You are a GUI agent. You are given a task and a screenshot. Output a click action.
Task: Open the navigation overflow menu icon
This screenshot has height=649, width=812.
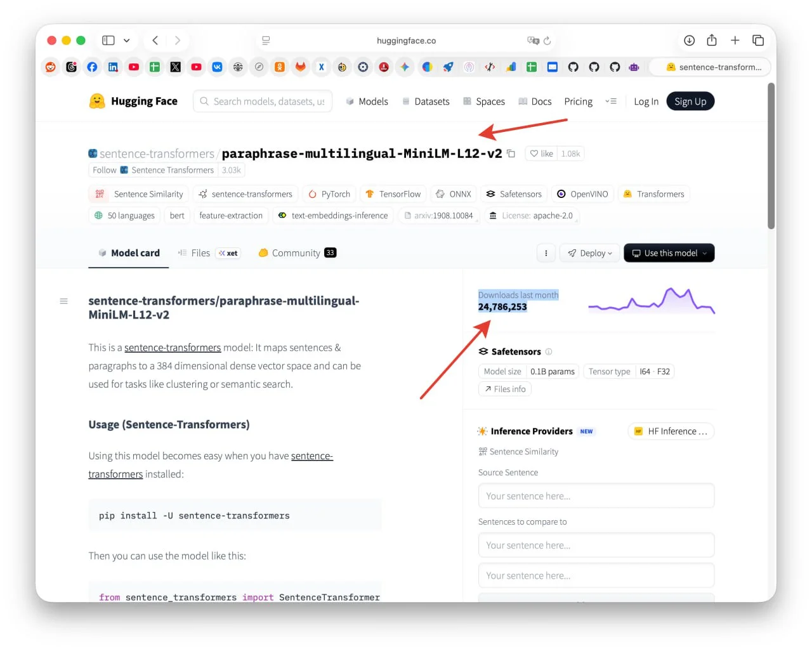[x=611, y=102]
